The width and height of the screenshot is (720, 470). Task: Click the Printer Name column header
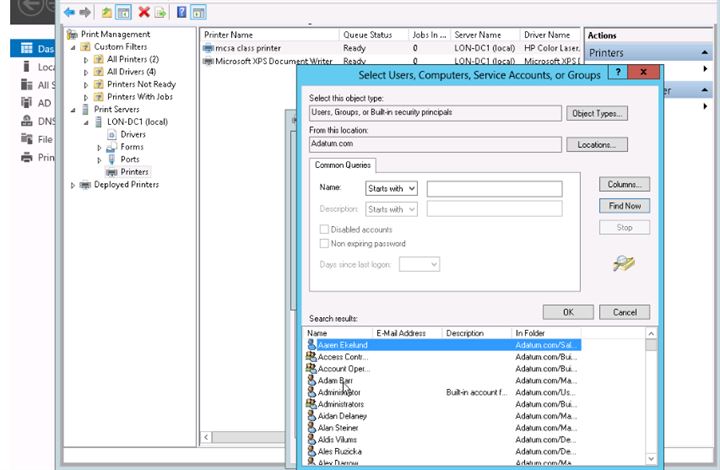pyautogui.click(x=270, y=35)
